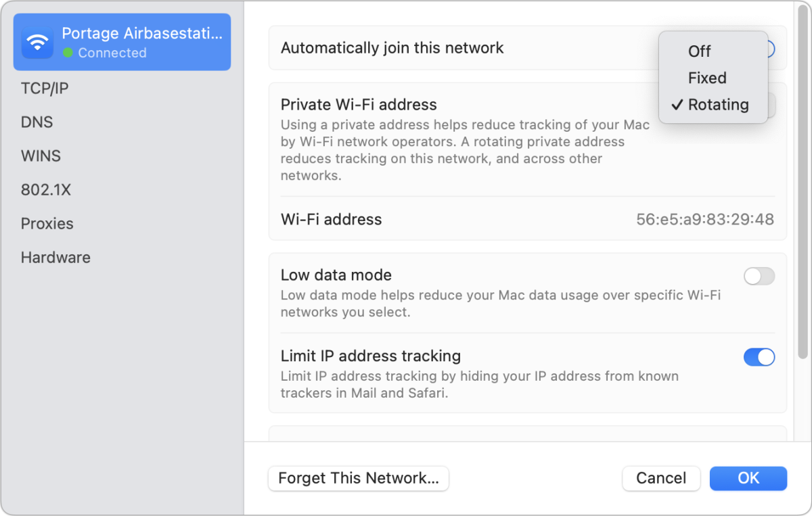Select Rotating from the open dropdown
The image size is (812, 516).
(x=719, y=104)
